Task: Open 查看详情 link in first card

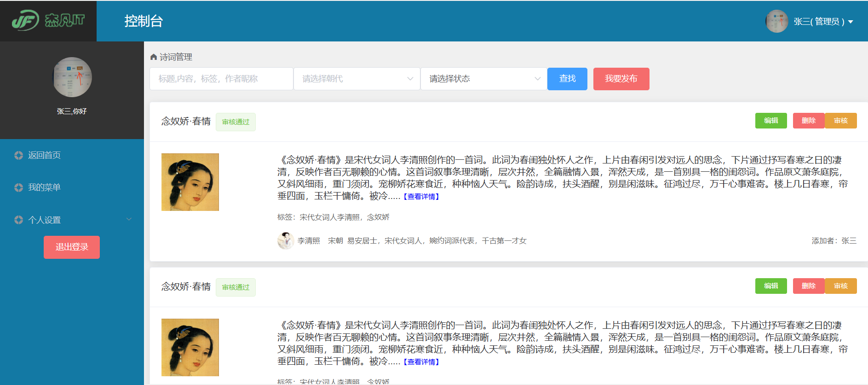Action: [x=421, y=197]
